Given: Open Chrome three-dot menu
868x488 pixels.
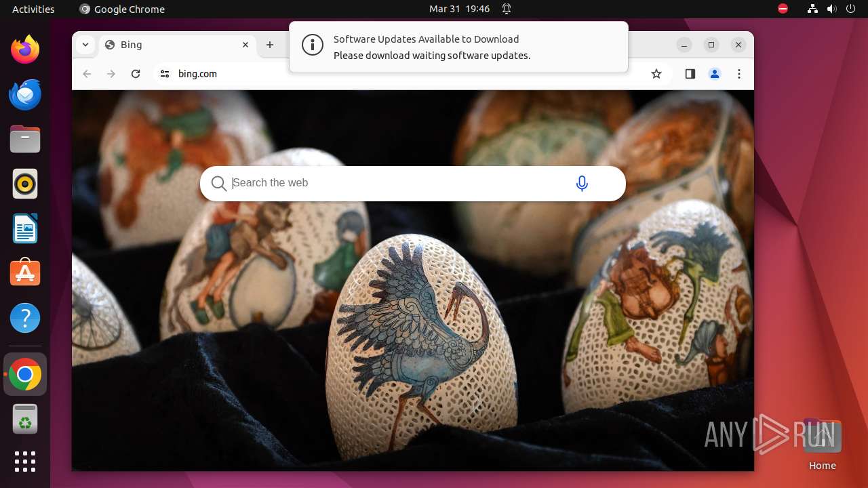Looking at the screenshot, I should coord(739,74).
